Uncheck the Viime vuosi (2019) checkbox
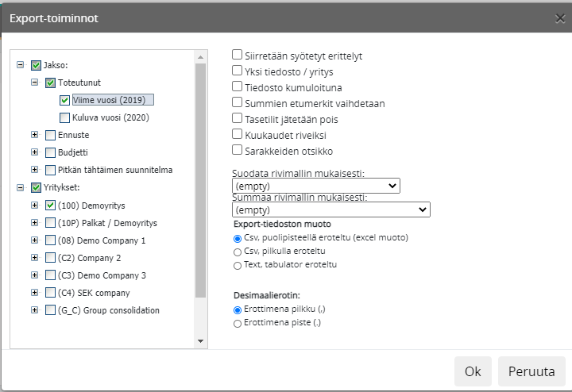The width and height of the screenshot is (572, 392). tap(65, 100)
